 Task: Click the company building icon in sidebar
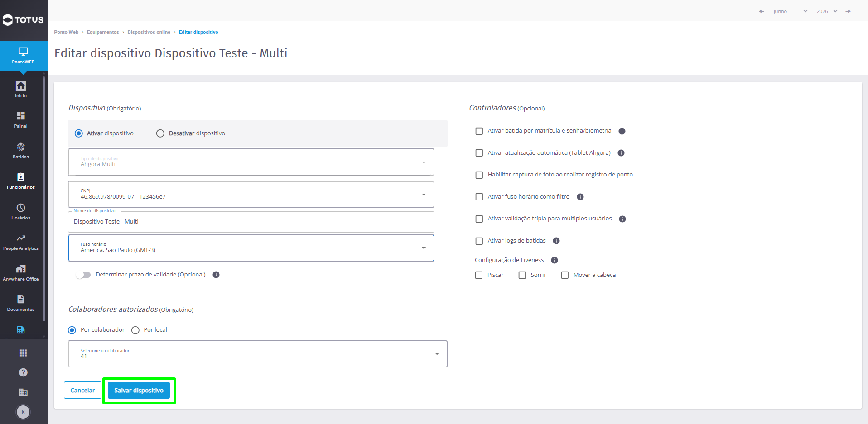point(23,392)
